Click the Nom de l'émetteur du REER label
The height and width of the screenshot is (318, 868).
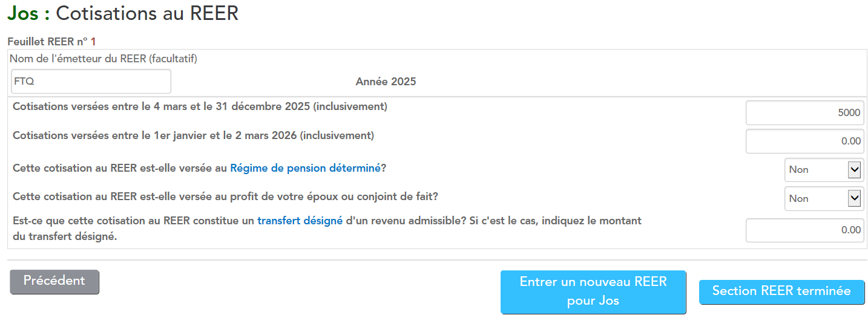[104, 59]
